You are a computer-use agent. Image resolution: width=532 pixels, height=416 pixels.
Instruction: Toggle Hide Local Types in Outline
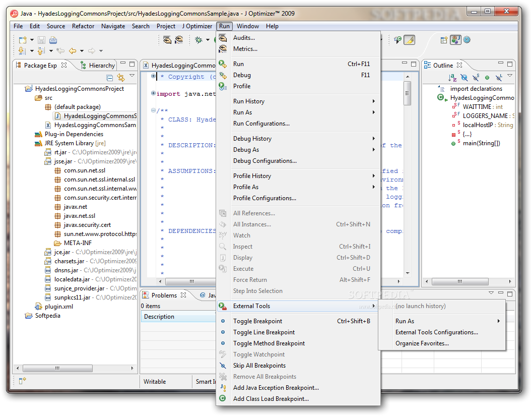pos(499,78)
